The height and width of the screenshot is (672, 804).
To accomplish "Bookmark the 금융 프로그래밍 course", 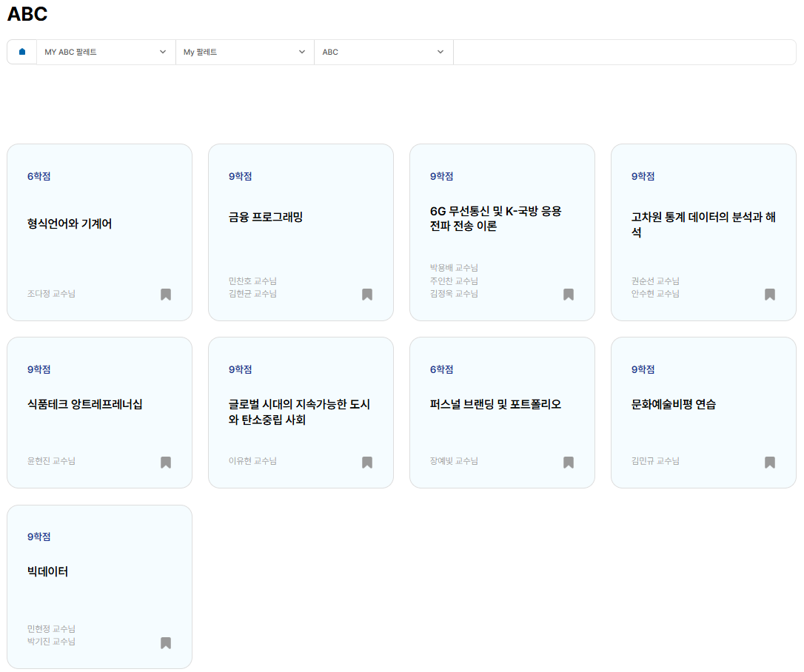I will pyautogui.click(x=367, y=295).
